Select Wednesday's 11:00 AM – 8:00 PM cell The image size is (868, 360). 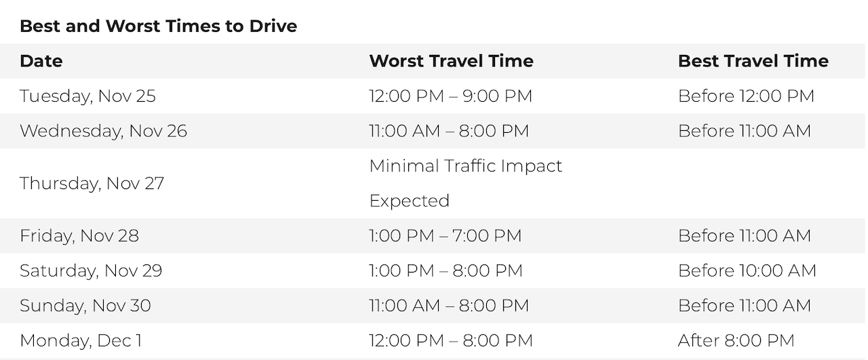click(x=449, y=131)
